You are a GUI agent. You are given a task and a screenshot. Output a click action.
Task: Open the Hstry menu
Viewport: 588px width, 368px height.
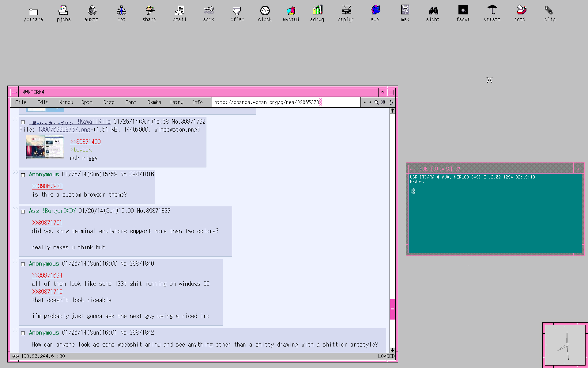click(x=176, y=102)
